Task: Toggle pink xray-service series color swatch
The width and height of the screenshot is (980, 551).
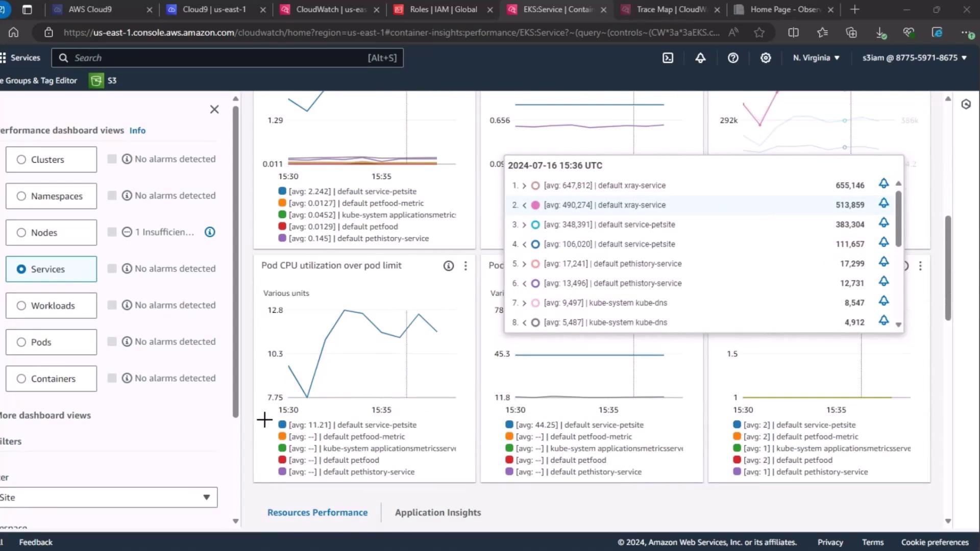Action: [535, 205]
